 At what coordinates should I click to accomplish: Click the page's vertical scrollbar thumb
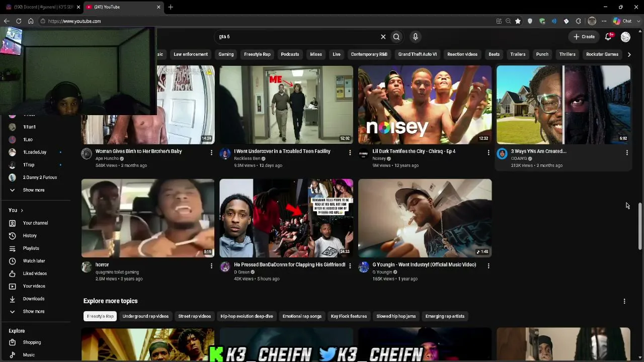pos(640,226)
